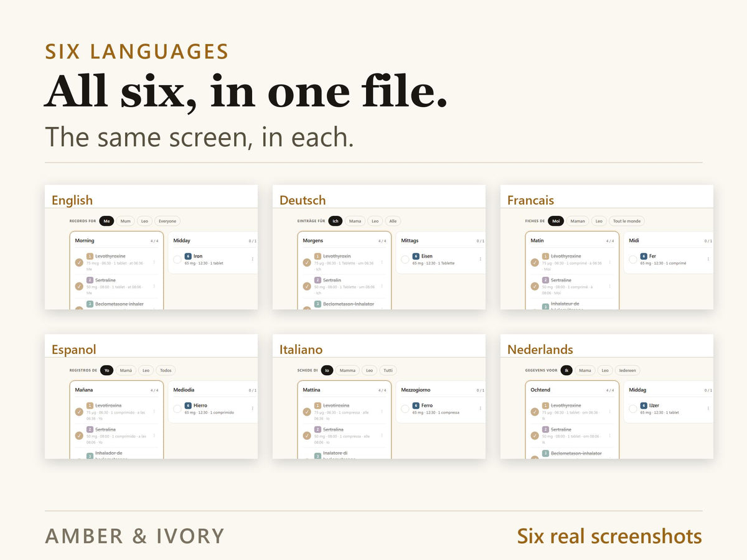Click the badge beside Italian Sertralina
Image resolution: width=747 pixels, height=560 pixels.
pyautogui.click(x=317, y=429)
